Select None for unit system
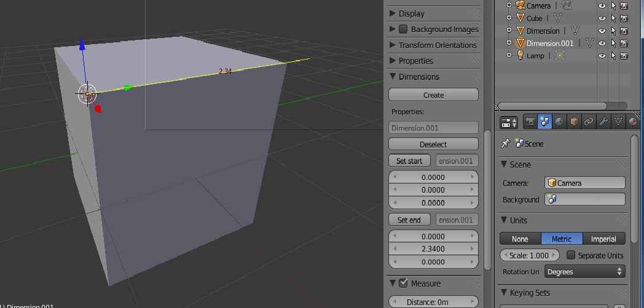 pos(520,239)
